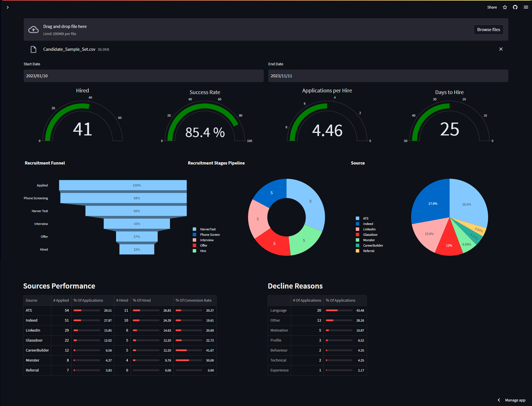Toggle the Linkedin source legend entry

click(366, 229)
